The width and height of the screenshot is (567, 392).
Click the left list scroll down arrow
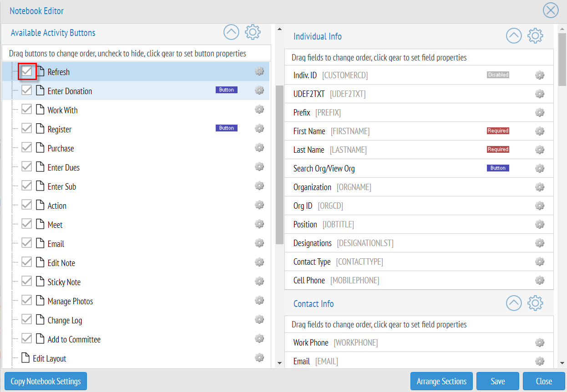click(279, 362)
